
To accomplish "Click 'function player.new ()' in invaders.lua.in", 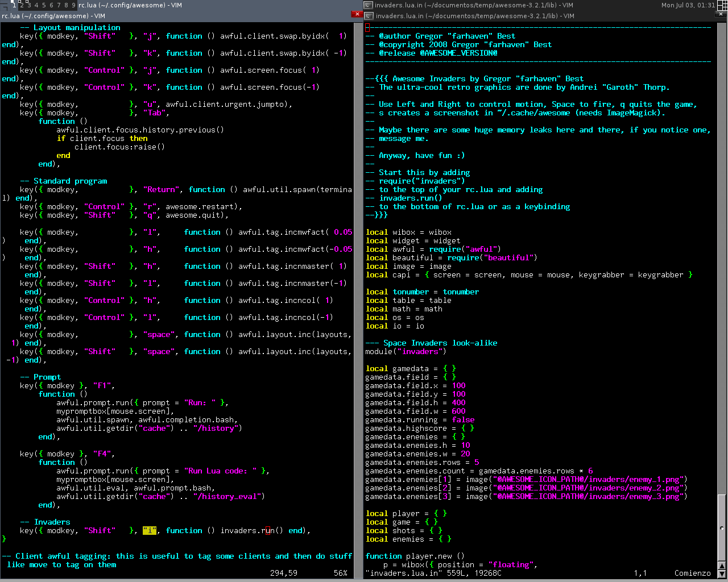I will point(415,556).
